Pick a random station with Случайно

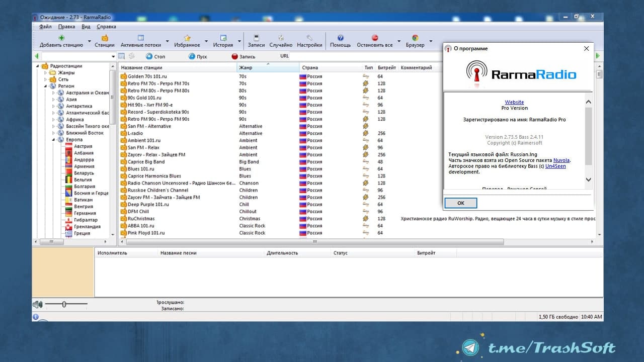point(281,38)
